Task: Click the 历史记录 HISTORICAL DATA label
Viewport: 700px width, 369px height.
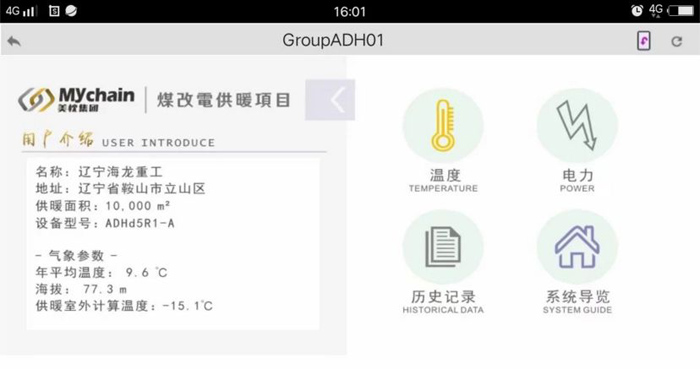Action: 443,302
